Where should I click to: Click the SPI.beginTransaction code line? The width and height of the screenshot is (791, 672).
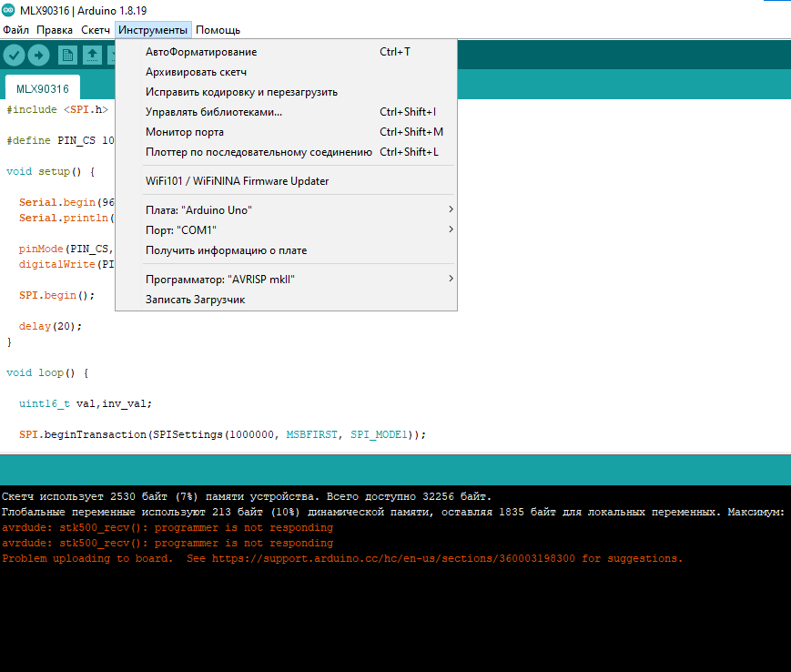222,434
